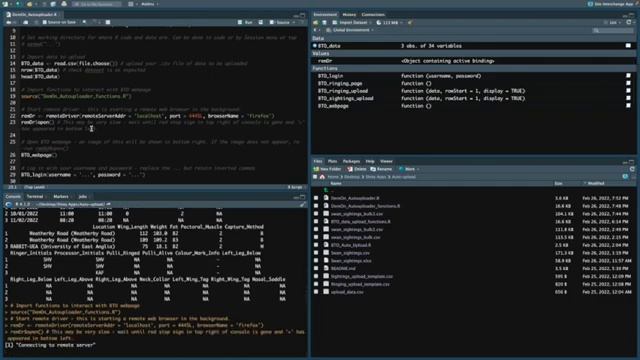Viewport: 640px width, 360px height.
Task: Switch to the Jobs tab
Action: (82, 197)
